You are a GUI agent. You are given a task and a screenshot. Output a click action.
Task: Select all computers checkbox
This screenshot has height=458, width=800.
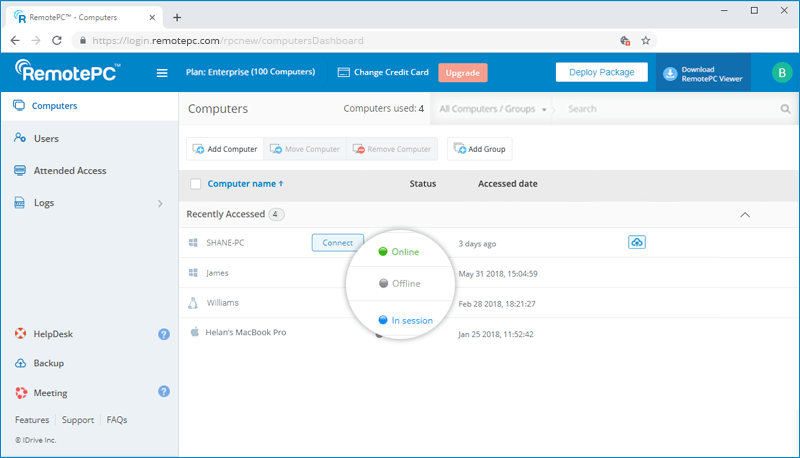click(x=195, y=184)
